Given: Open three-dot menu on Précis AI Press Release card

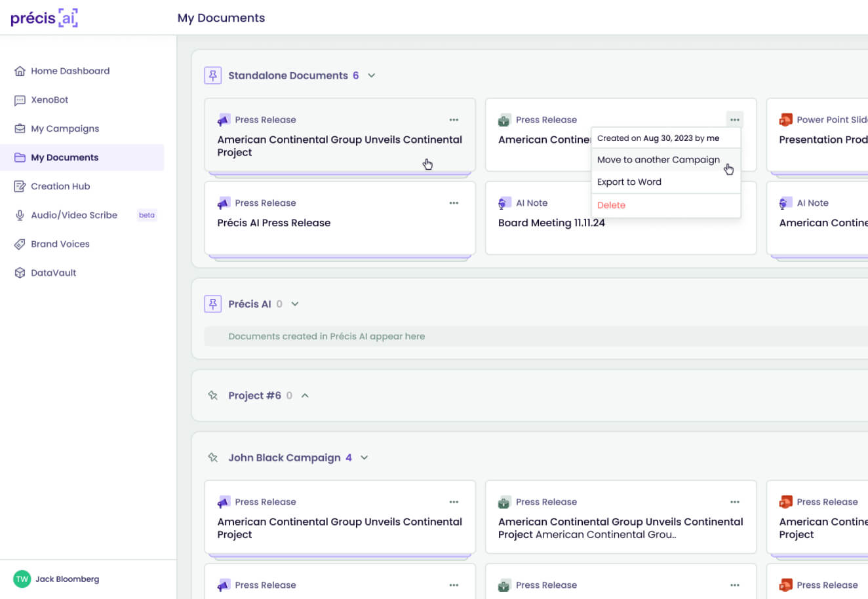Looking at the screenshot, I should click(x=454, y=203).
